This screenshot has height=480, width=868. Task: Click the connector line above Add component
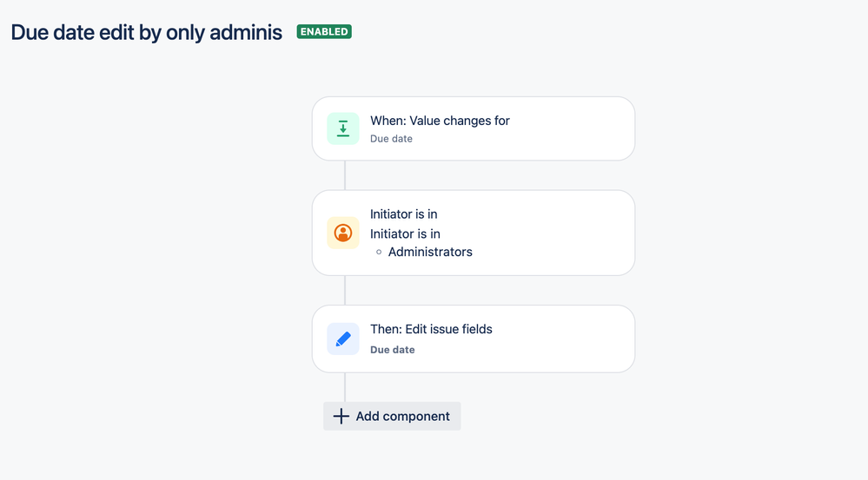point(345,387)
